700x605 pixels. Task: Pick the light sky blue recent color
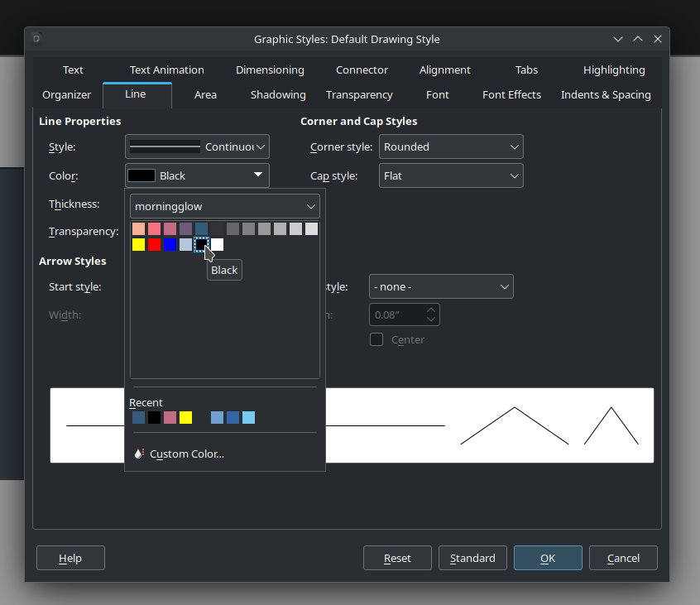click(248, 418)
